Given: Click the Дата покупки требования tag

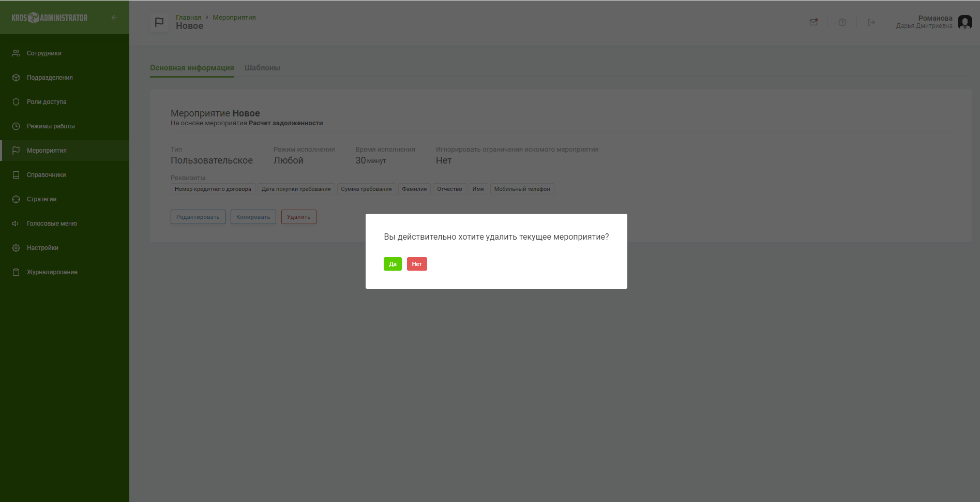Looking at the screenshot, I should tap(296, 189).
